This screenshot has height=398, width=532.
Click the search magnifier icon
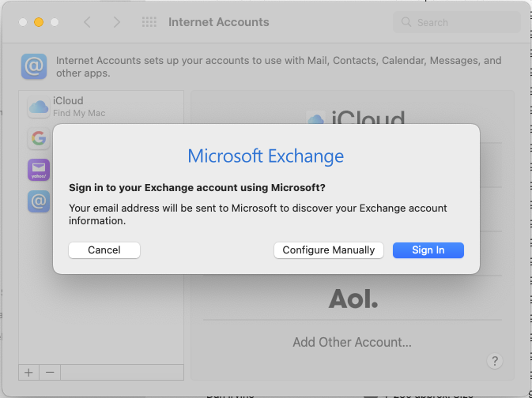coord(406,22)
